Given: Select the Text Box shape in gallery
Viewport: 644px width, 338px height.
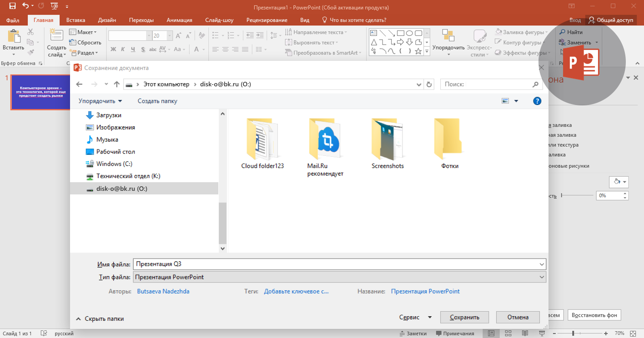Looking at the screenshot, I should [373, 33].
